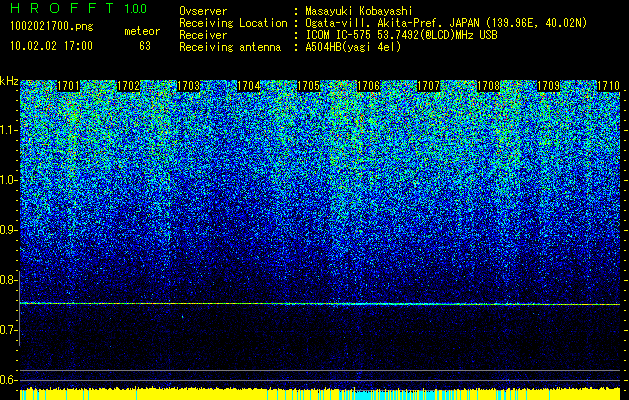
Task: Click the Receiving Location label
Action: (233, 23)
